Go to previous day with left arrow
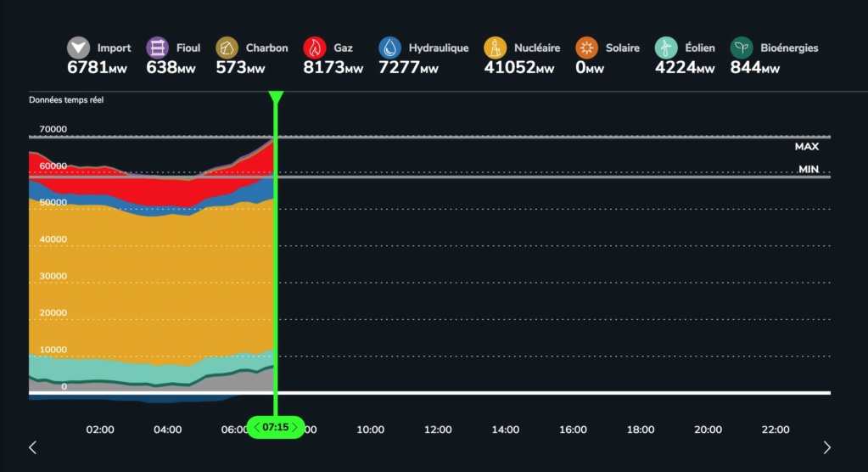The image size is (868, 472). (32, 447)
